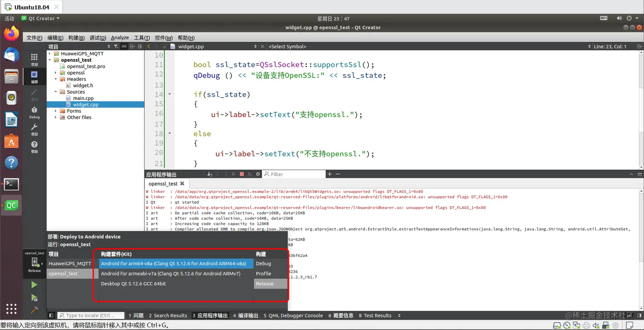Go forward in editor navigation history

pyautogui.click(x=157, y=46)
